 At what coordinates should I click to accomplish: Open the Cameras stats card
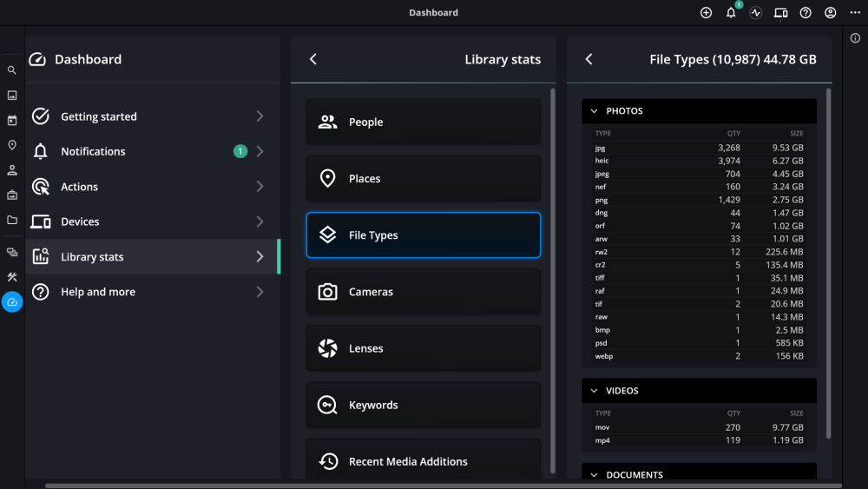click(x=423, y=292)
